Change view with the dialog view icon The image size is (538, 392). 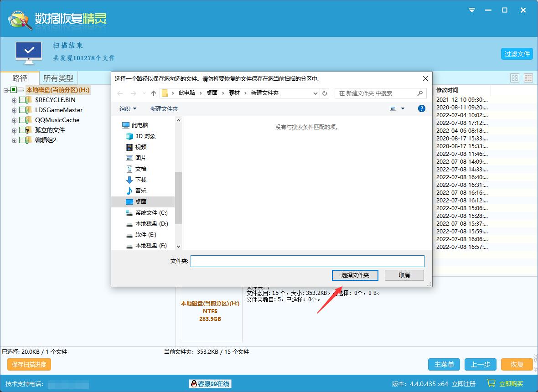[x=393, y=108]
